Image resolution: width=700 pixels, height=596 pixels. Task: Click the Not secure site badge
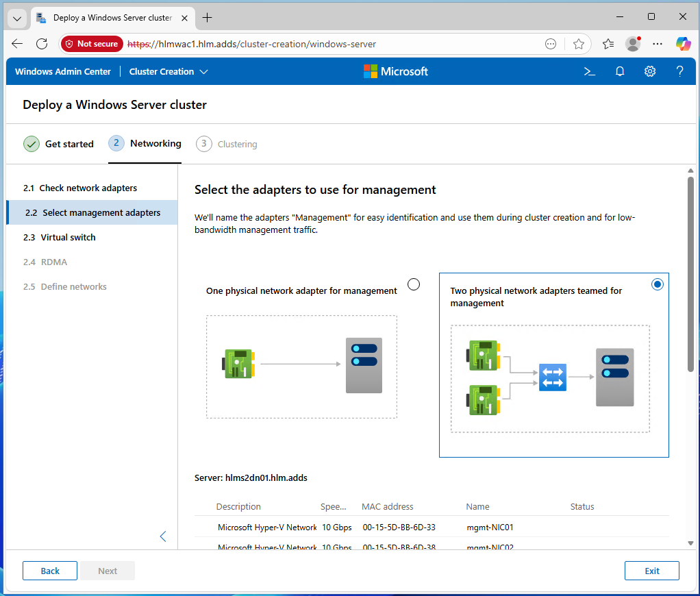[92, 44]
